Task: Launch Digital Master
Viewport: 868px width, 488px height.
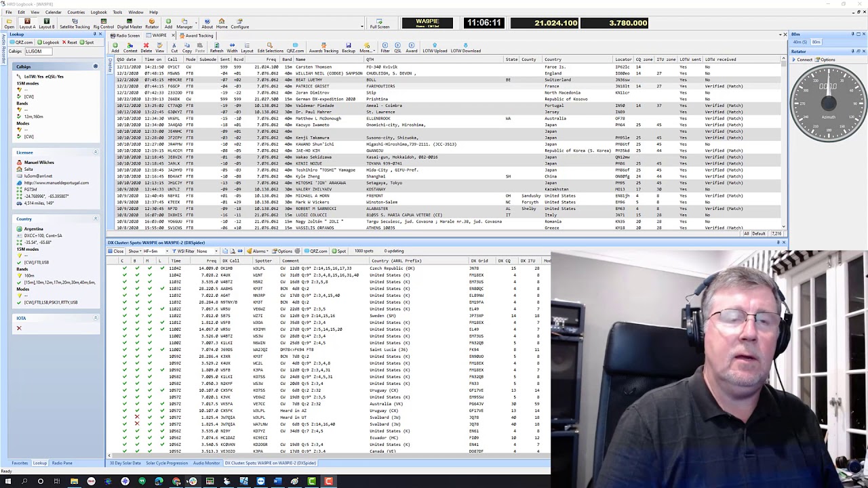Action: tap(130, 24)
